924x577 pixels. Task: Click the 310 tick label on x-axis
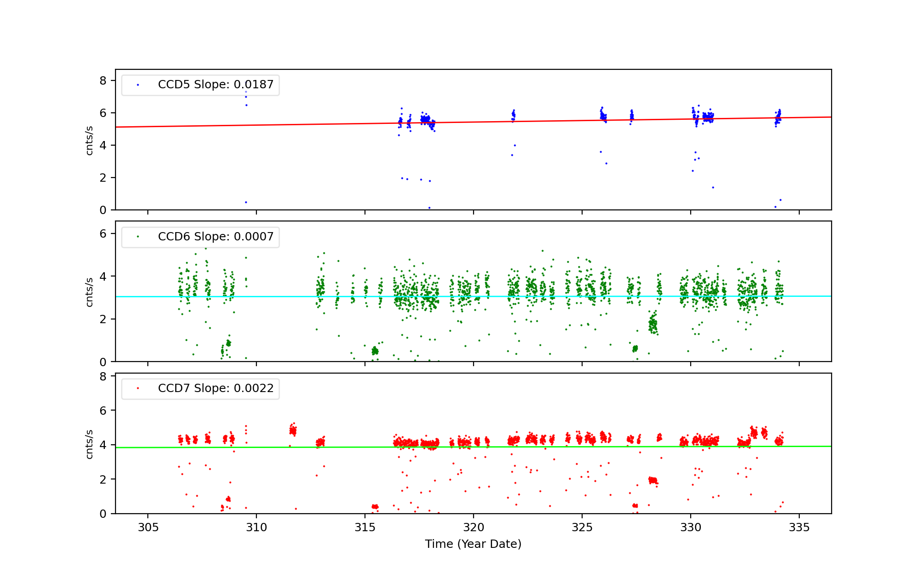pyautogui.click(x=256, y=528)
